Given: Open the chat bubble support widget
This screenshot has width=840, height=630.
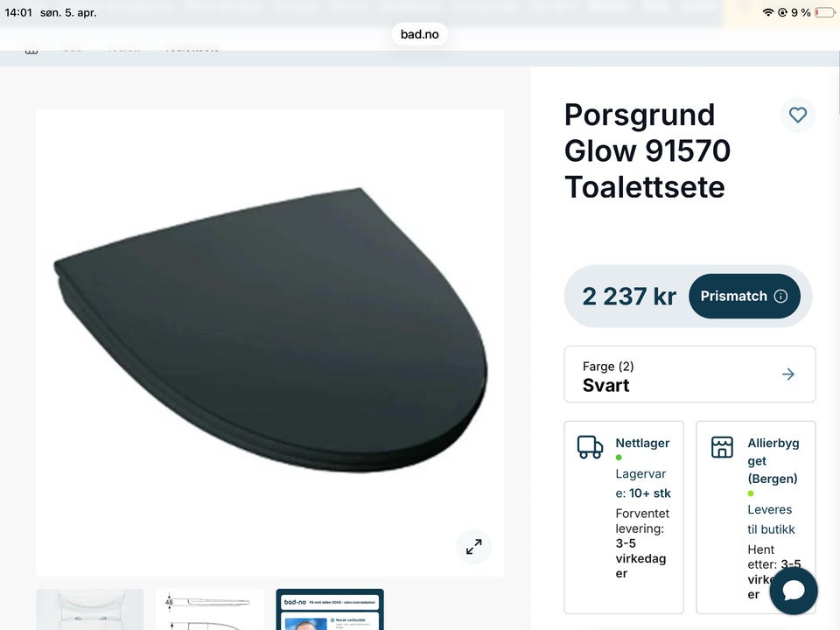Looking at the screenshot, I should tap(794, 591).
